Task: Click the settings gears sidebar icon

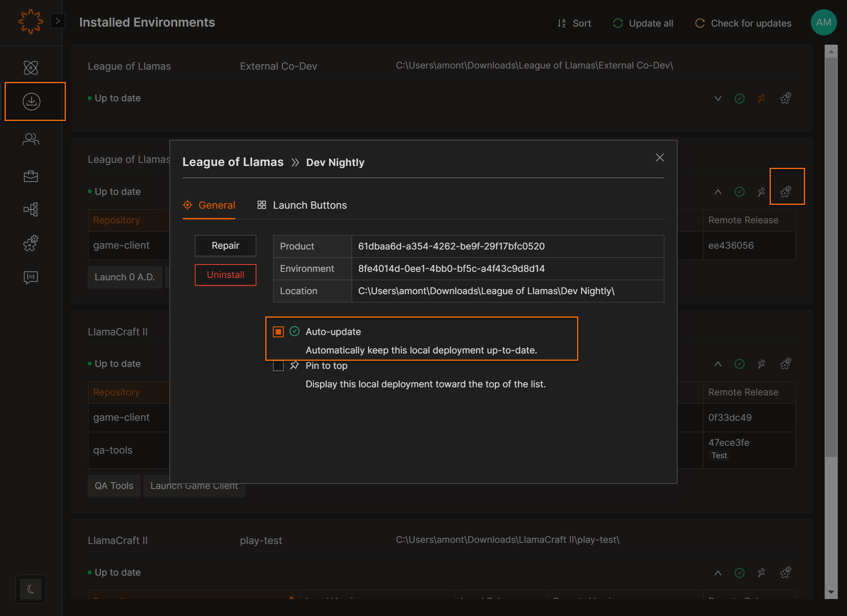Action: (31, 243)
